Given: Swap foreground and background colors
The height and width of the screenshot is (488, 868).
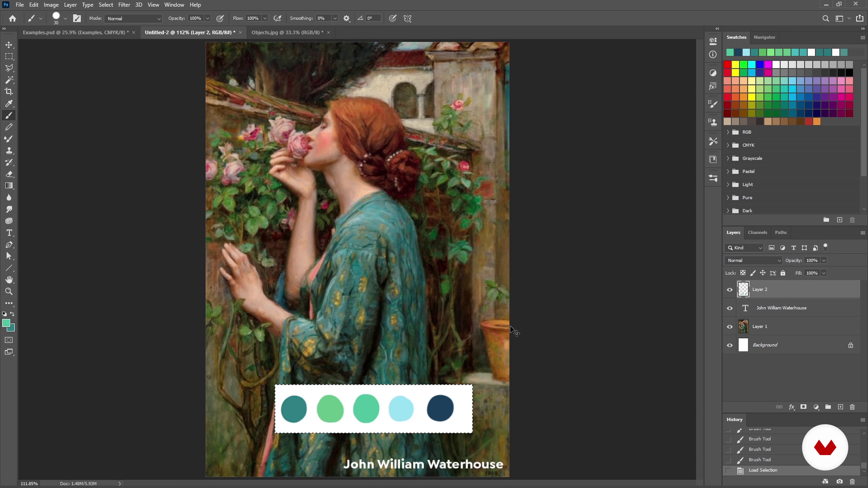Looking at the screenshot, I should (x=12, y=314).
